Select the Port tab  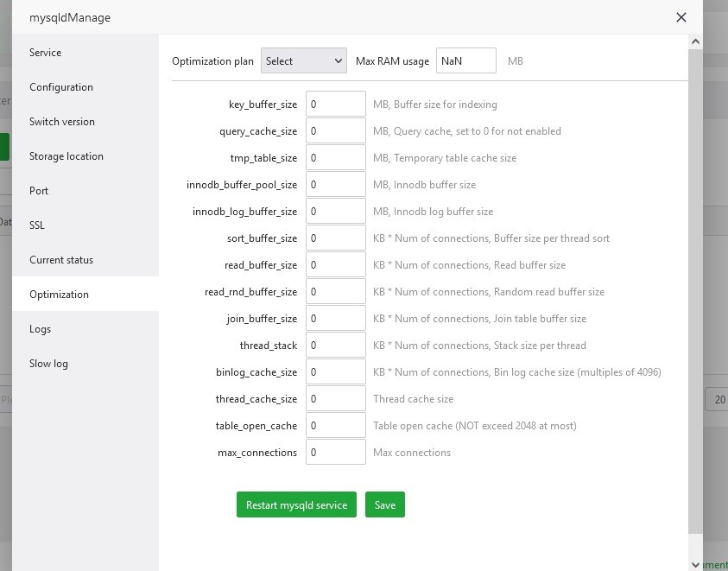pyautogui.click(x=39, y=191)
